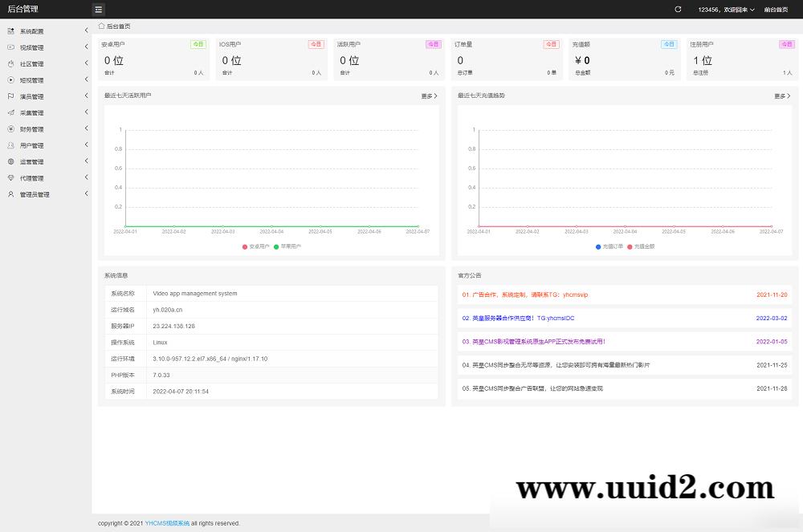Image resolution: width=803 pixels, height=532 pixels.
Task: Expand the 社区管理 menu chevron
Action: (x=86, y=63)
